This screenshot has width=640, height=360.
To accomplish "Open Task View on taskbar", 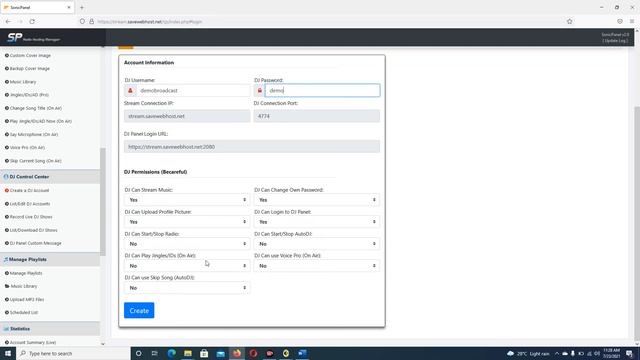I will [155, 353].
